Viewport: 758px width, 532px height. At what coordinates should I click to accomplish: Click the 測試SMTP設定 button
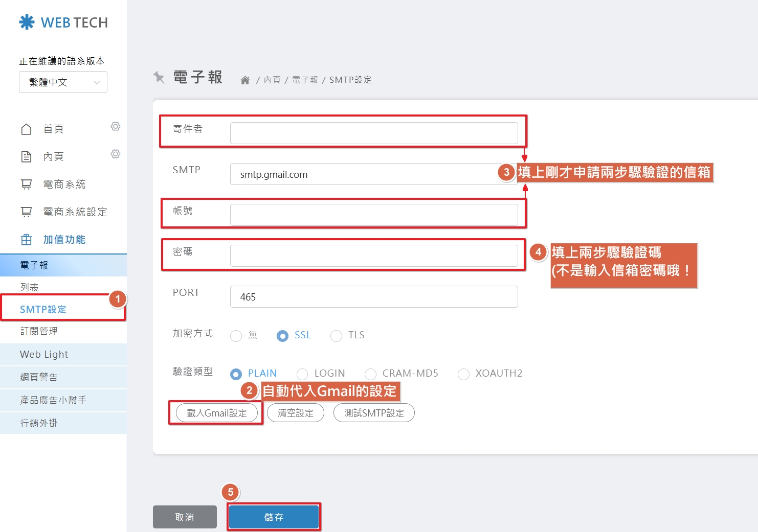coord(374,412)
